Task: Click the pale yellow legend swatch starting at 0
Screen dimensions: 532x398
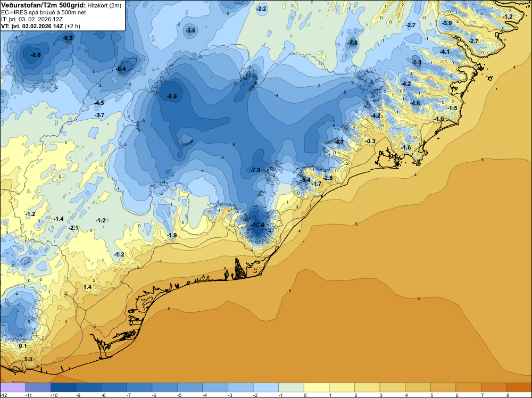Action: [317, 387]
